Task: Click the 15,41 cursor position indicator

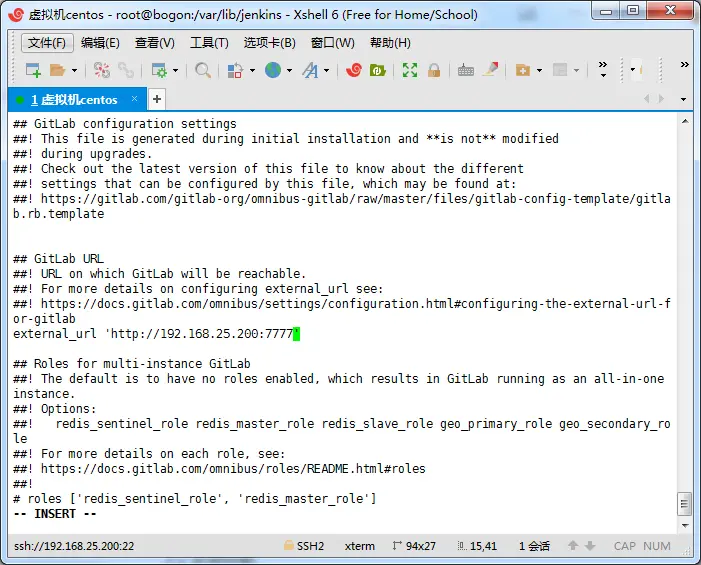Action: 477,546
